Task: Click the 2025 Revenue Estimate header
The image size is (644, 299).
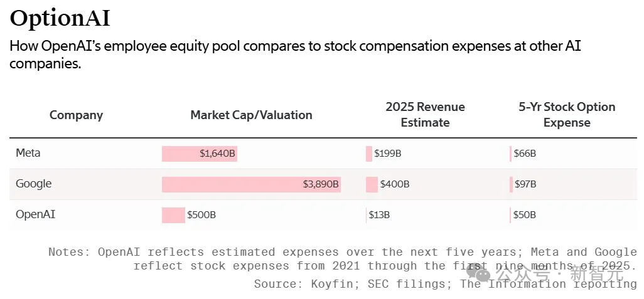Action: tap(425, 115)
